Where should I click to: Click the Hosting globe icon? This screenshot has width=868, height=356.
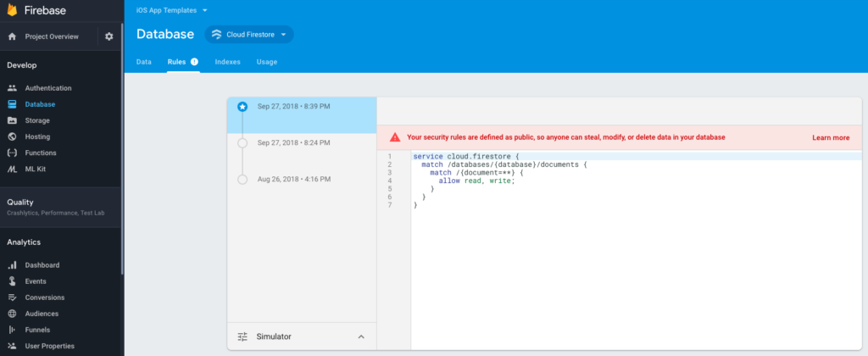12,136
